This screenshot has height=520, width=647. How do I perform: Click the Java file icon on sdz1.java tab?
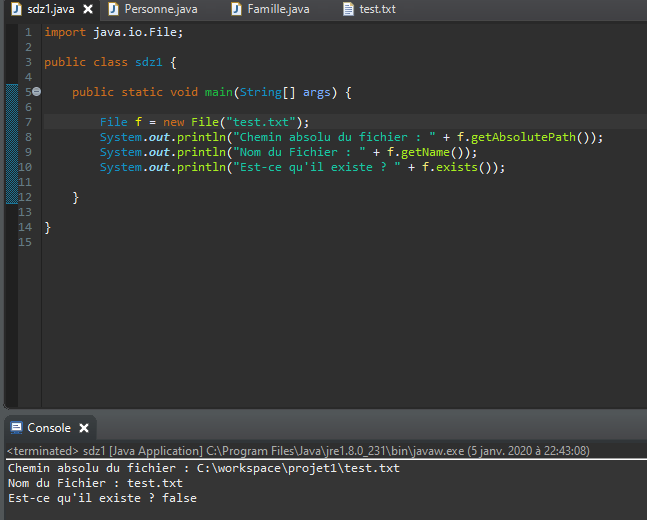[x=17, y=9]
